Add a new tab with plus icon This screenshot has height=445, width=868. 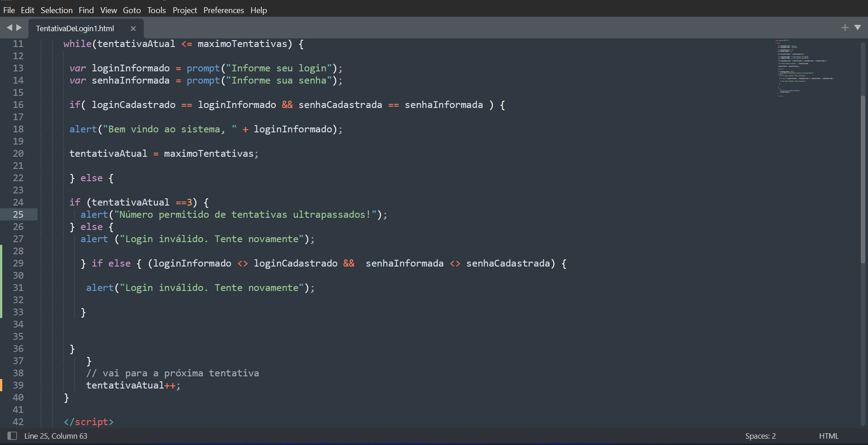point(845,28)
